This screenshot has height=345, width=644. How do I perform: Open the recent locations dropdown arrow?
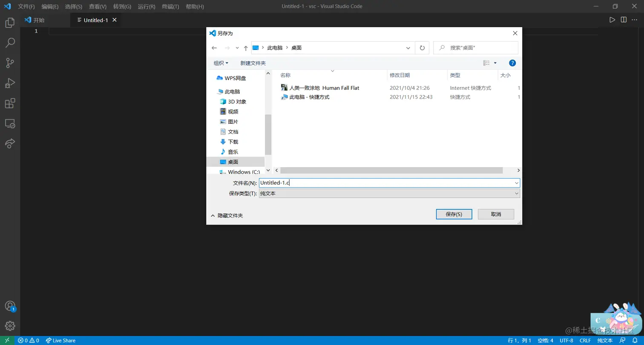pyautogui.click(x=237, y=48)
